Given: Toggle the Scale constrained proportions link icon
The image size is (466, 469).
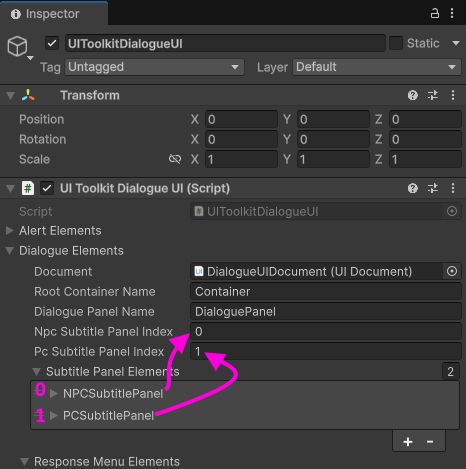Looking at the screenshot, I should 175,159.
